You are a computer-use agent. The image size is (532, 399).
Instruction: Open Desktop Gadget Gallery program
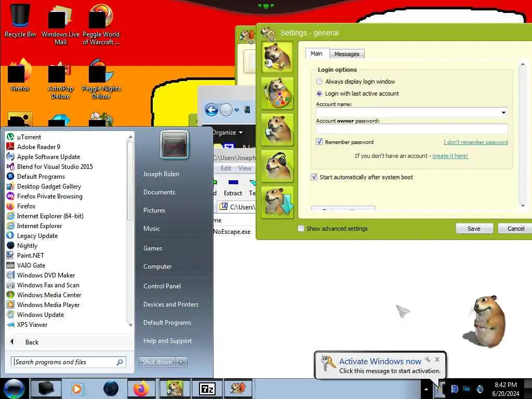point(49,187)
